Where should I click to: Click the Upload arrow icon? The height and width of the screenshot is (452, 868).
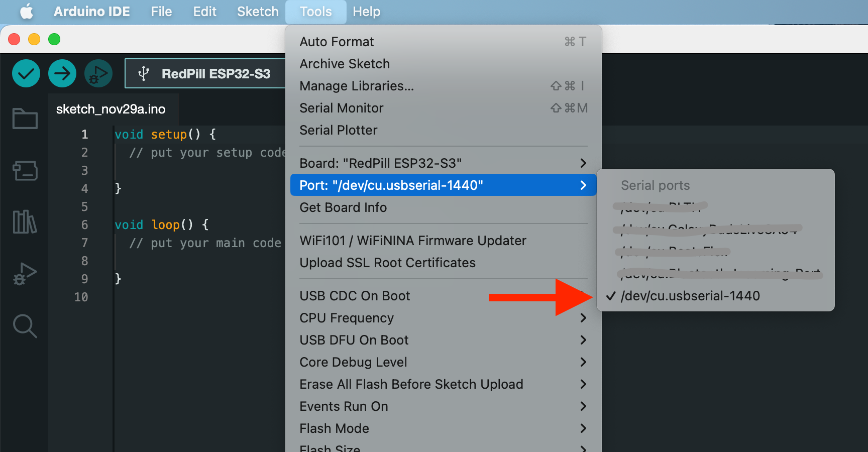coord(62,73)
